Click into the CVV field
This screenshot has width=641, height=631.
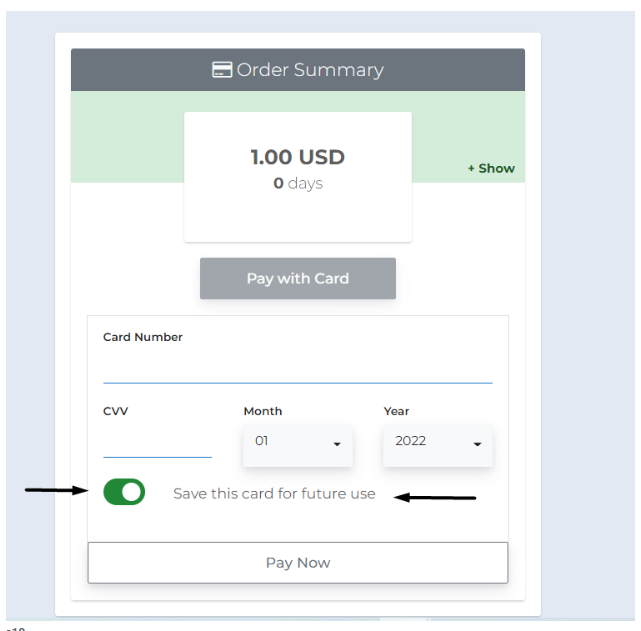coord(157,442)
